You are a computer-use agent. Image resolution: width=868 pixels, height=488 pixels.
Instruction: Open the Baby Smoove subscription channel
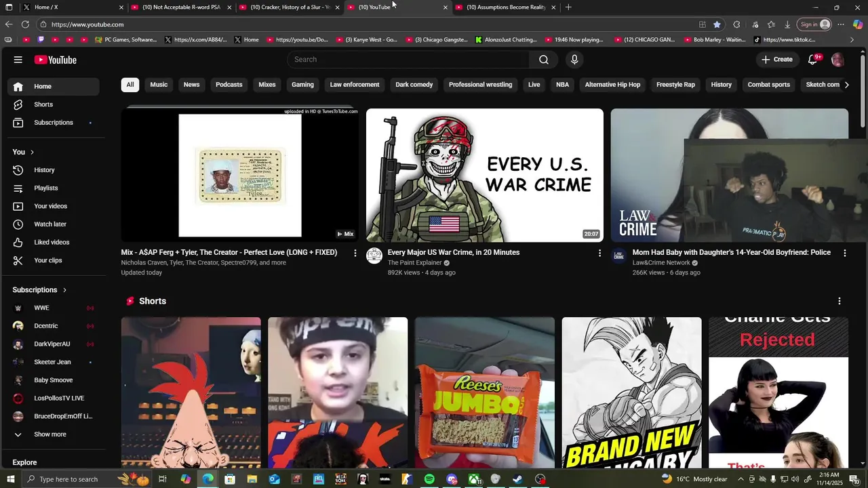pos(54,380)
